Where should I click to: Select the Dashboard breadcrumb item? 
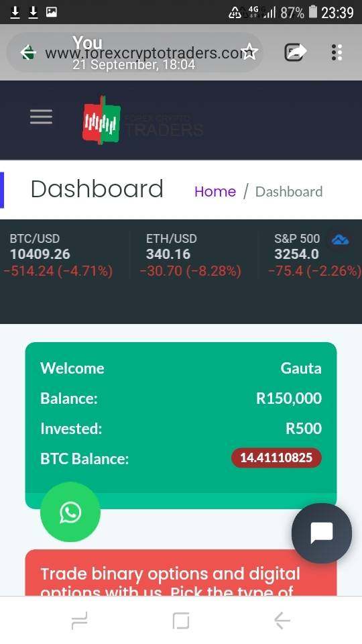coord(289,191)
